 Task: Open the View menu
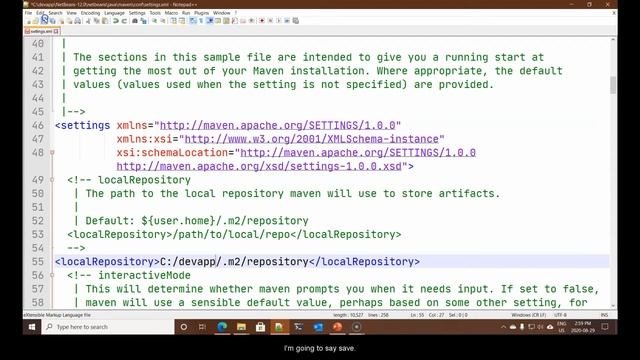[71, 13]
